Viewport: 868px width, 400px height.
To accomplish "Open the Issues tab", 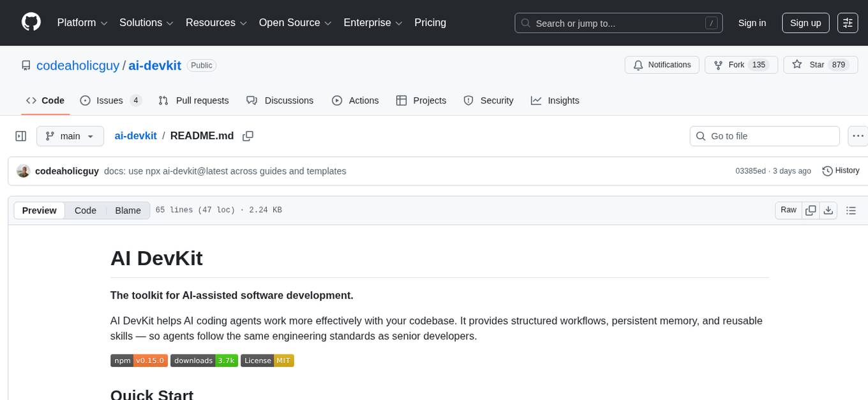I will click(110, 100).
